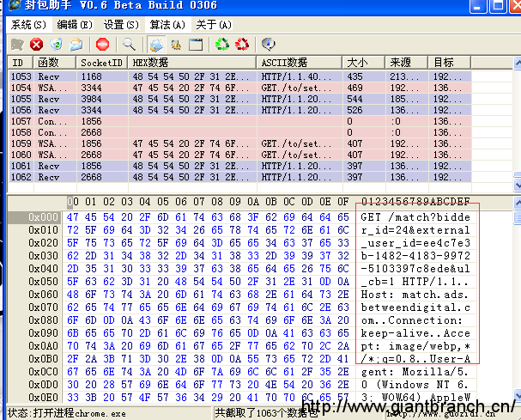Select packet row with ID 1062
This screenshot has width=521, height=420.
click(239, 177)
